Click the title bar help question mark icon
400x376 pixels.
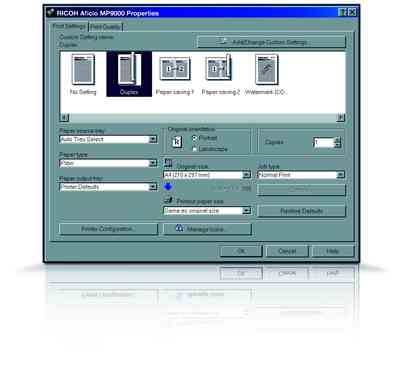pos(342,13)
